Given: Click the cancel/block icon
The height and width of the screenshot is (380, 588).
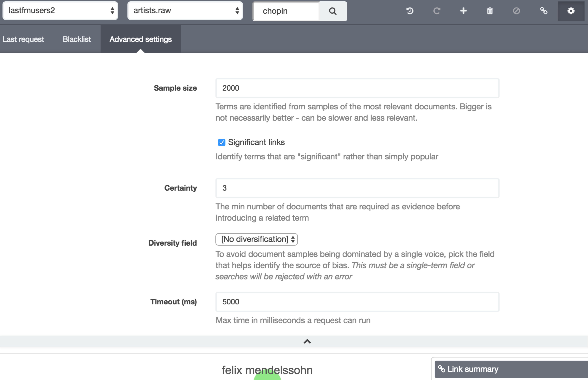Looking at the screenshot, I should 516,11.
